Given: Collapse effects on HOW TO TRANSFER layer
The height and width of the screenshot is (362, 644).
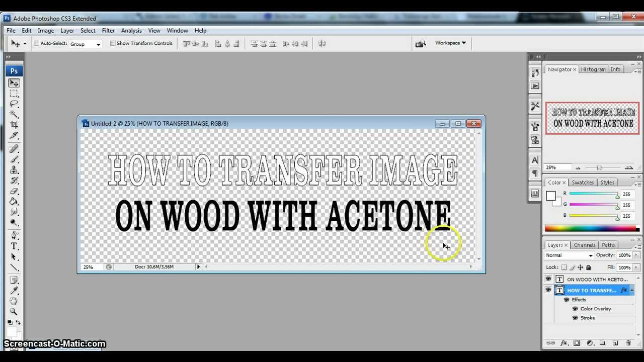Looking at the screenshot, I should pos(631,290).
